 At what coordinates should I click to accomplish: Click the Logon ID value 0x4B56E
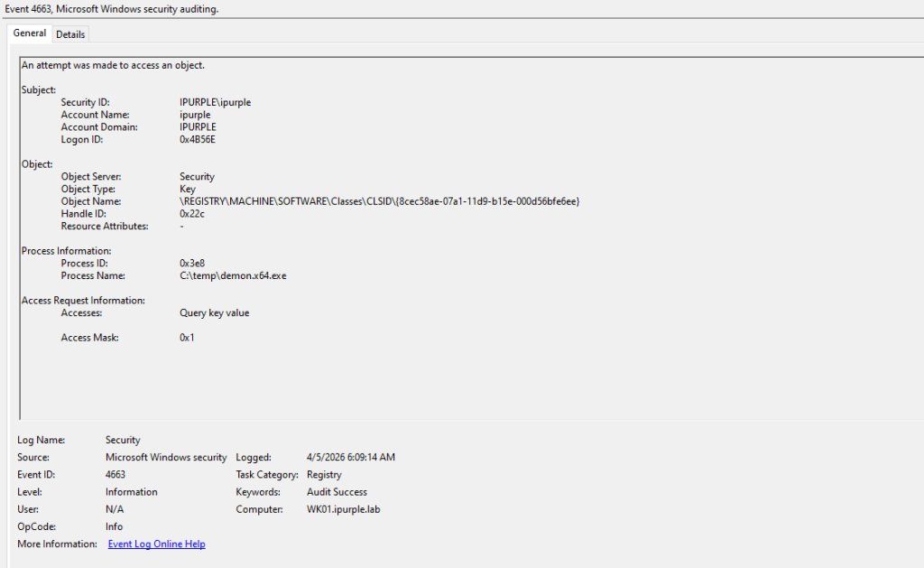tap(198, 139)
